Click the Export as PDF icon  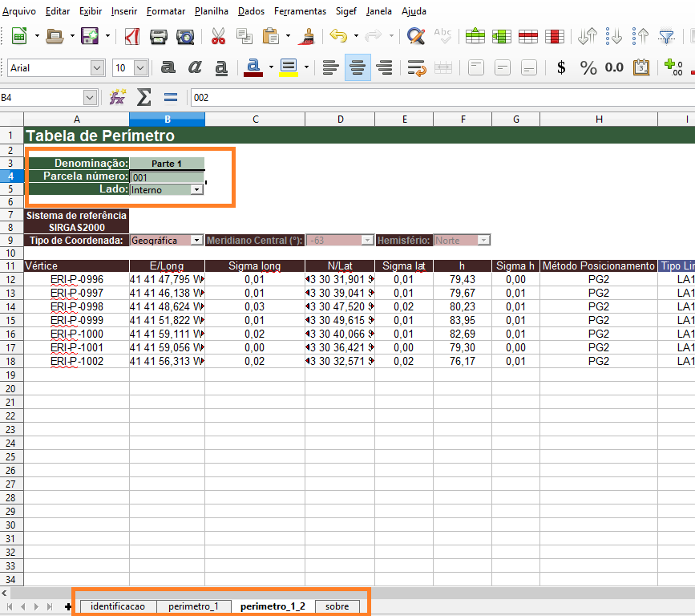[131, 36]
